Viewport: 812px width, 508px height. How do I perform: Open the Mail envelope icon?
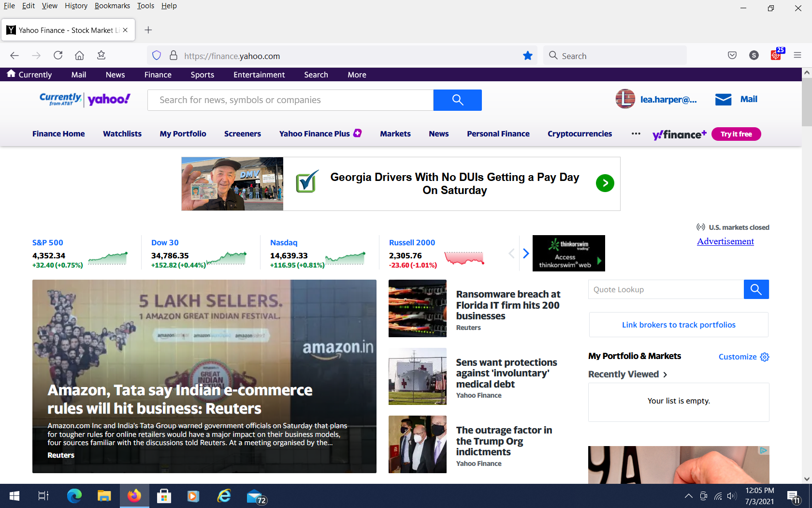(x=723, y=100)
